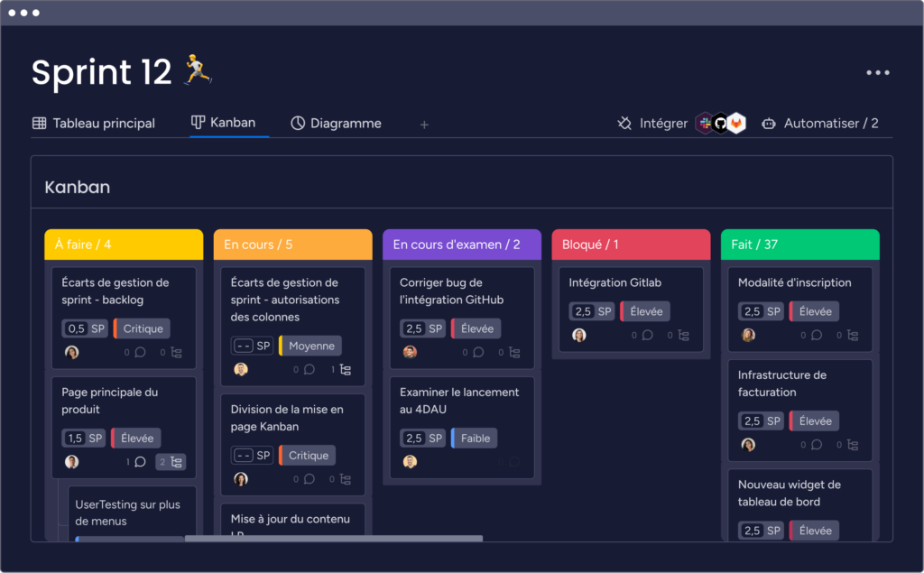Viewport: 924px width, 573px height.
Task: Open comments on Intégration Gitlab card
Action: click(x=647, y=336)
